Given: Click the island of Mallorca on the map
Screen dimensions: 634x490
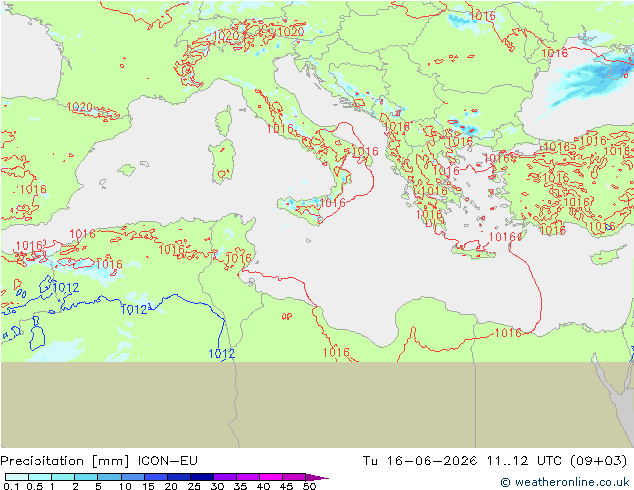Looking at the screenshot, I should tap(127, 170).
